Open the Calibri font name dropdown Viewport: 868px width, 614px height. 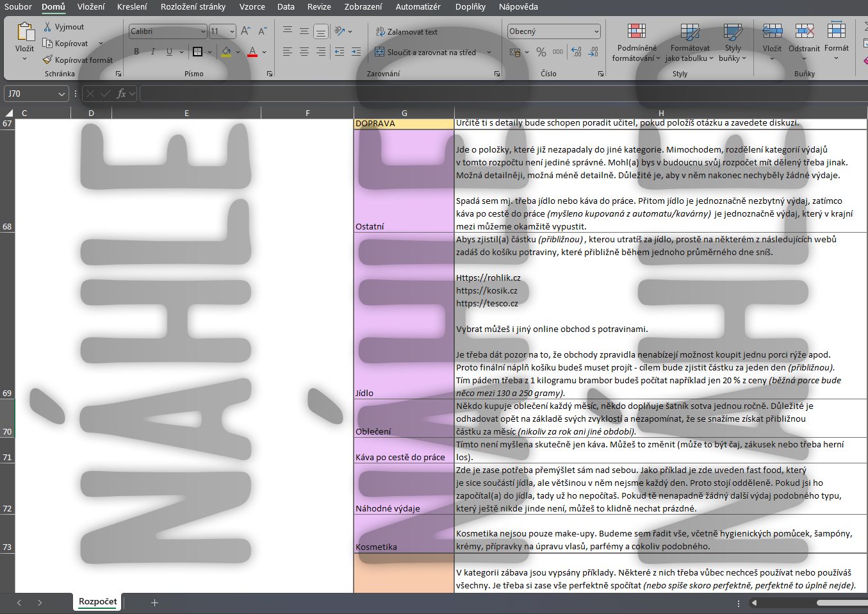[203, 31]
